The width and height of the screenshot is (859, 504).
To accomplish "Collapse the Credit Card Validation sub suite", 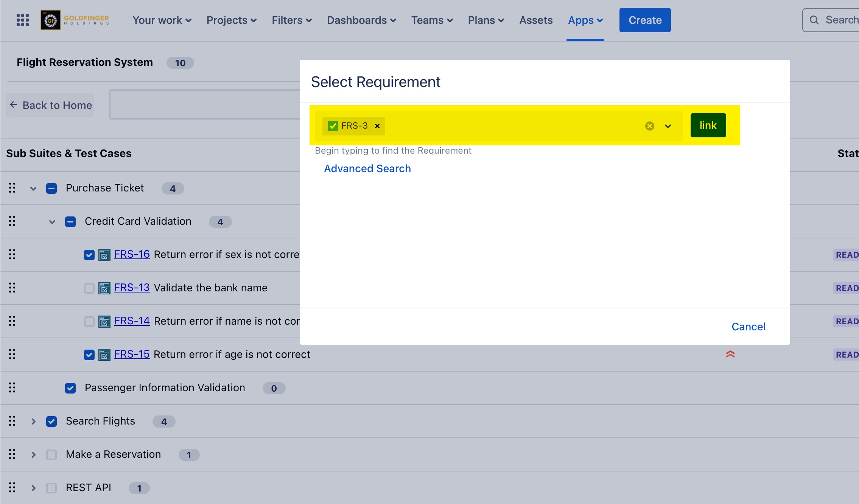I will coord(52,222).
